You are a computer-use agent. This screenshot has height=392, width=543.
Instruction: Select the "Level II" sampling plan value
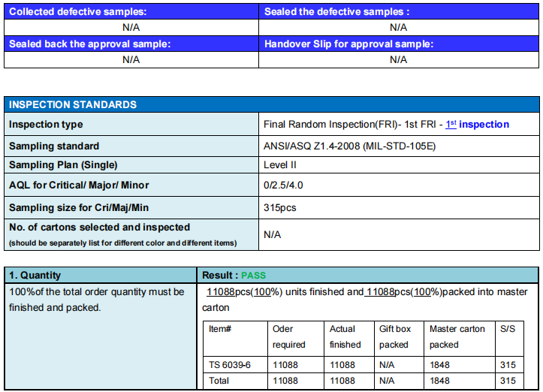tap(281, 165)
